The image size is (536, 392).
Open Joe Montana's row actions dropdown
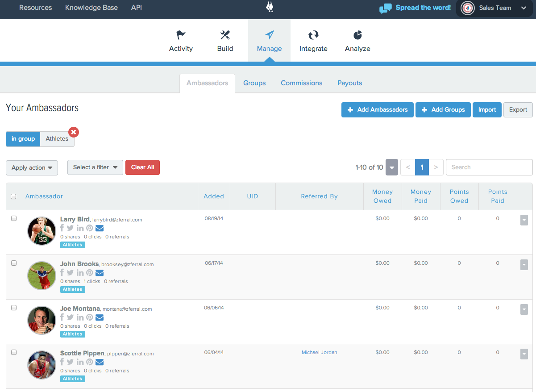[524, 309]
